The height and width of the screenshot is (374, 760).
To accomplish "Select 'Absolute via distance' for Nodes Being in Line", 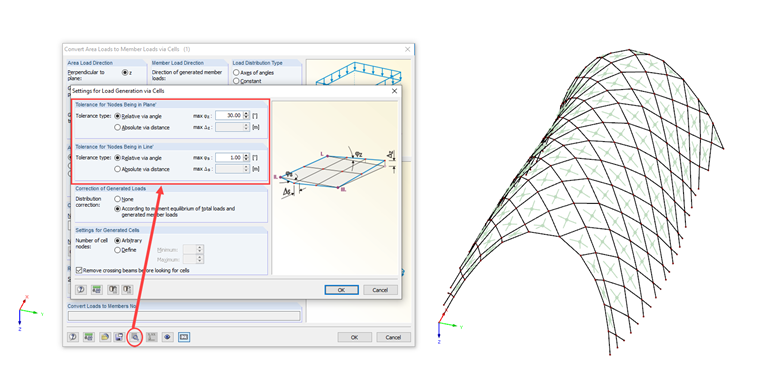I will point(117,169).
